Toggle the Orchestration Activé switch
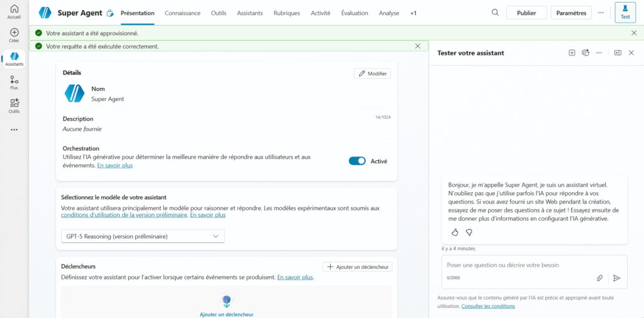 click(x=357, y=161)
